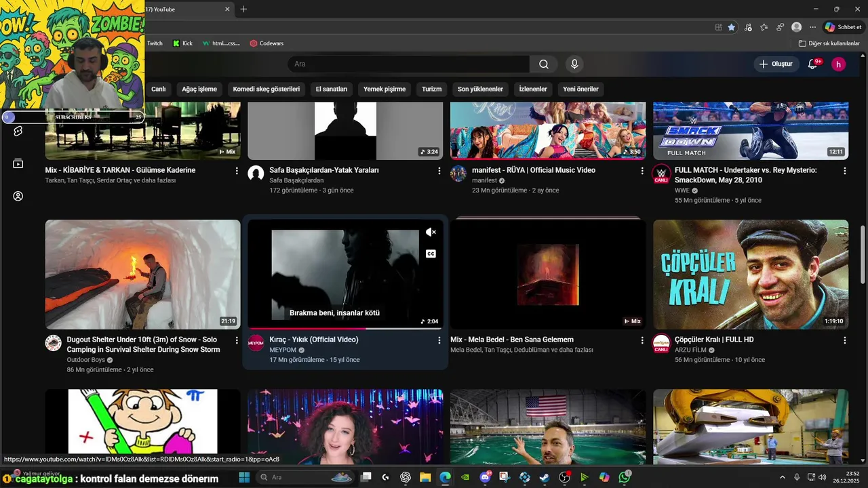Open the You profile sidebar icon

[x=18, y=196]
